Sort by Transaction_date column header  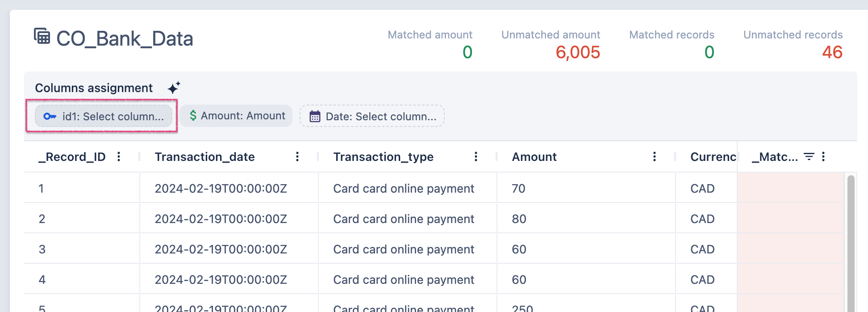click(x=204, y=157)
